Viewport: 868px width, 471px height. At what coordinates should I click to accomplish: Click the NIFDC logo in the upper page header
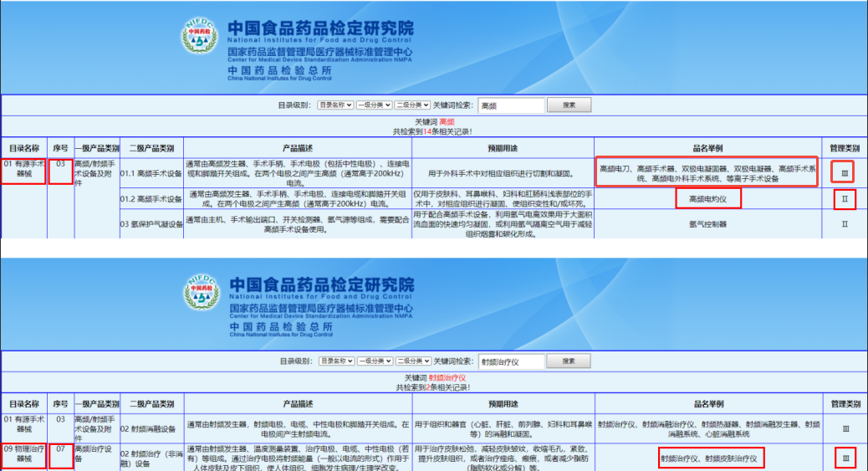[200, 38]
